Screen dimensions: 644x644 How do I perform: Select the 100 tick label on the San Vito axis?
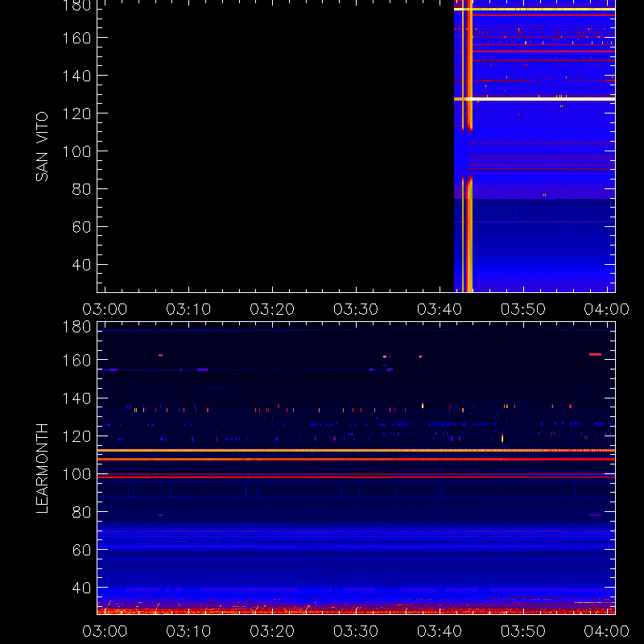tap(76, 151)
